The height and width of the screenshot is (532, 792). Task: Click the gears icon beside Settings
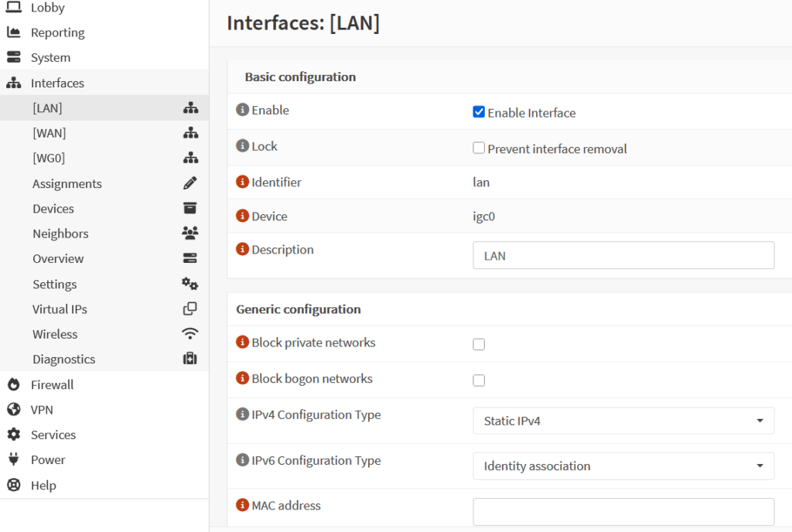189,284
